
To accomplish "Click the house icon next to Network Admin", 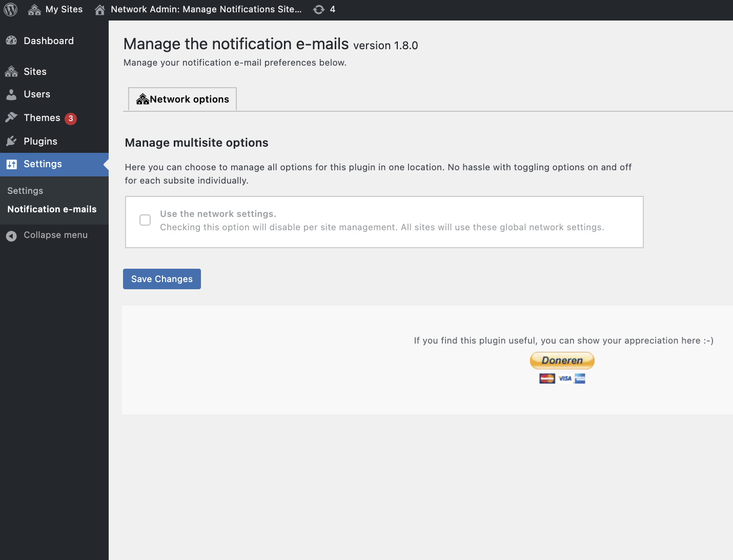I will 99,9.
